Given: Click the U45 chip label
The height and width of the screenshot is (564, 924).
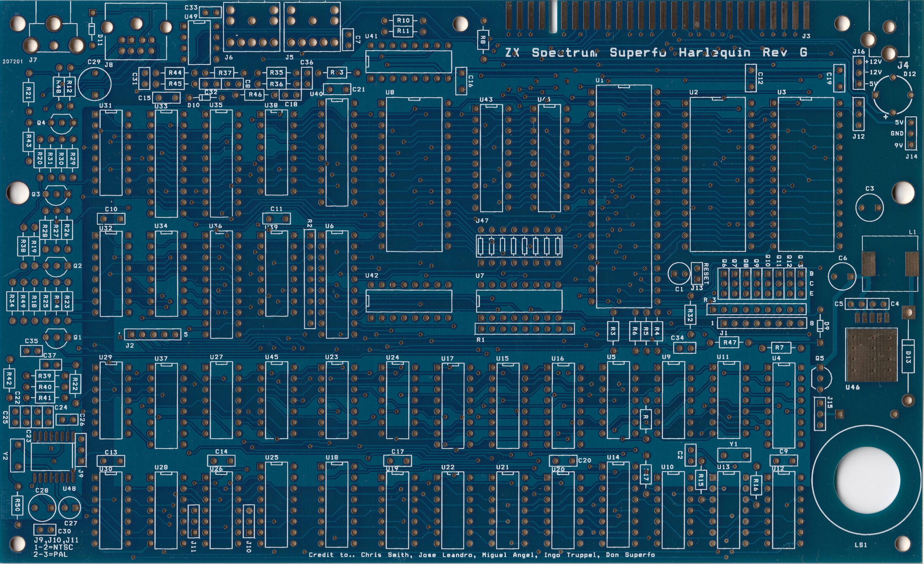Looking at the screenshot, I should [271, 357].
